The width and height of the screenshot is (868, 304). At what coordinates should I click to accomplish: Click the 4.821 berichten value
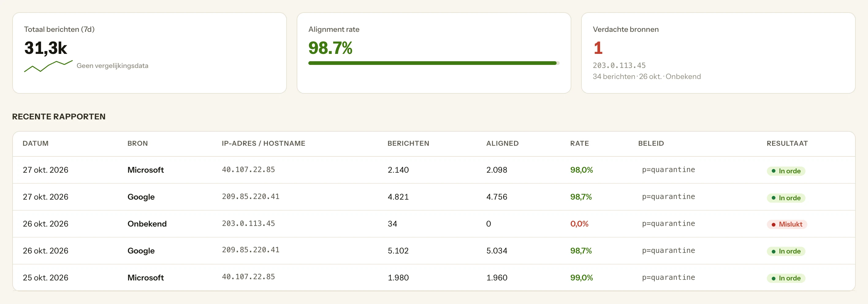(398, 197)
